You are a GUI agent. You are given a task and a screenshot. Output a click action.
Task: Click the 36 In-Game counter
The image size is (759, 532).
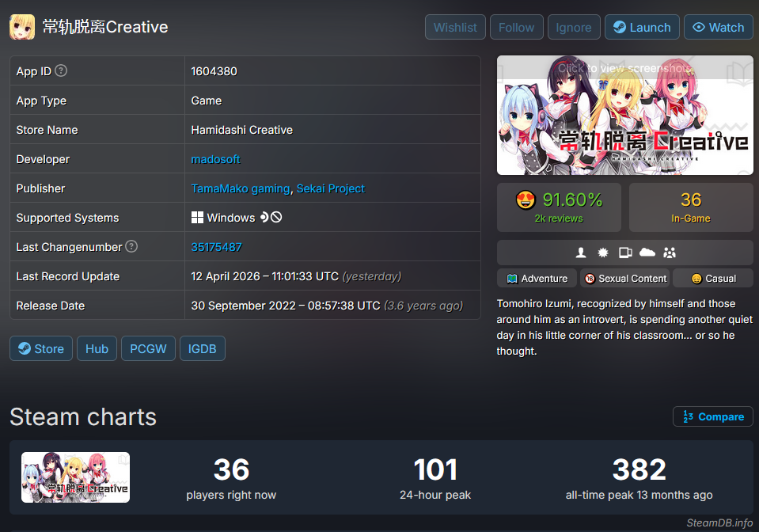tap(691, 207)
